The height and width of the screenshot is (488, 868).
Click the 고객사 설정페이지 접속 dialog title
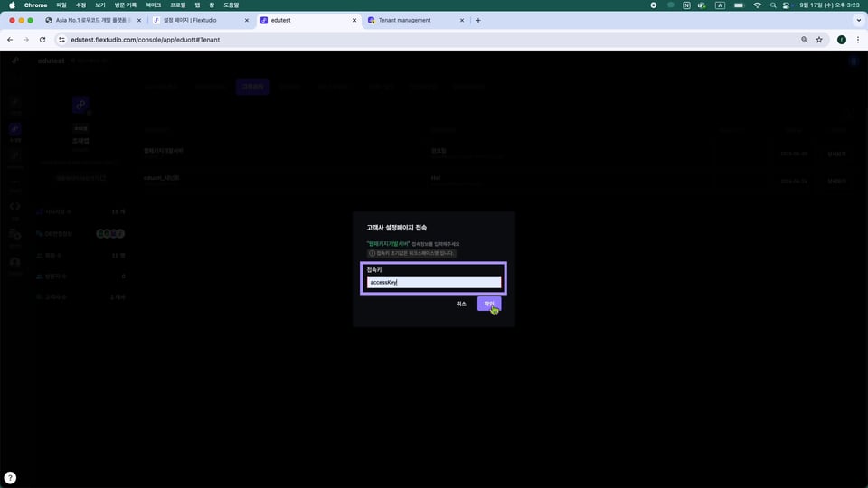[x=396, y=228]
